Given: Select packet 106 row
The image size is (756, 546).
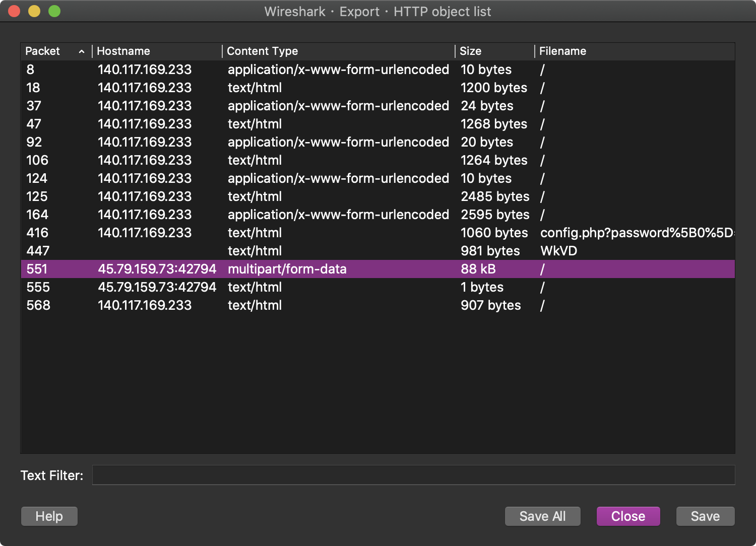Looking at the screenshot, I should pos(377,160).
